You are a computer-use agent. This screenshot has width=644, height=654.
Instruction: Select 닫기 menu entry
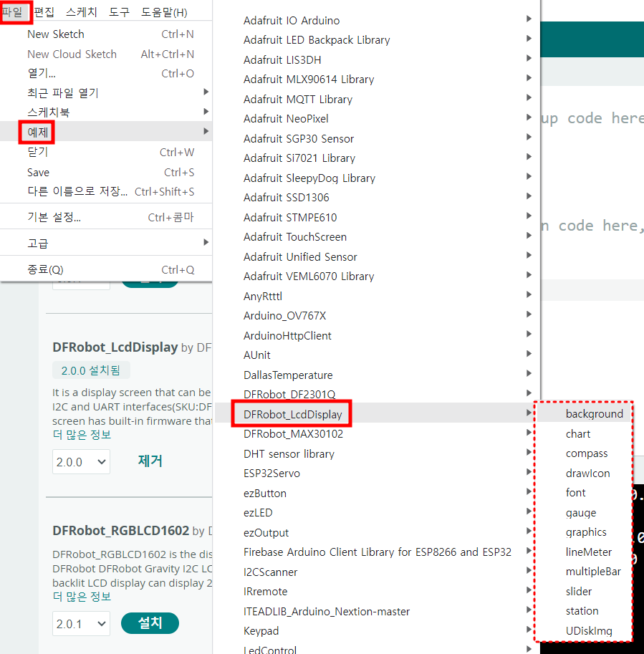(106, 153)
